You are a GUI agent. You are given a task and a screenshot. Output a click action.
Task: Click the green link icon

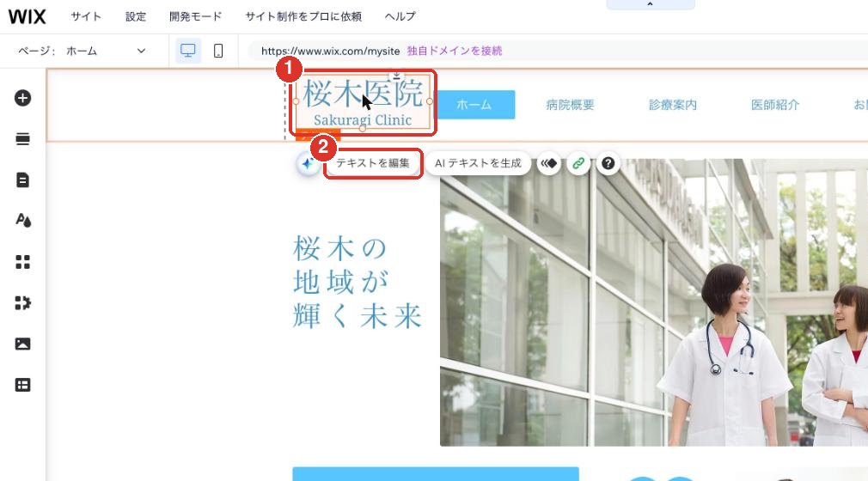point(578,163)
